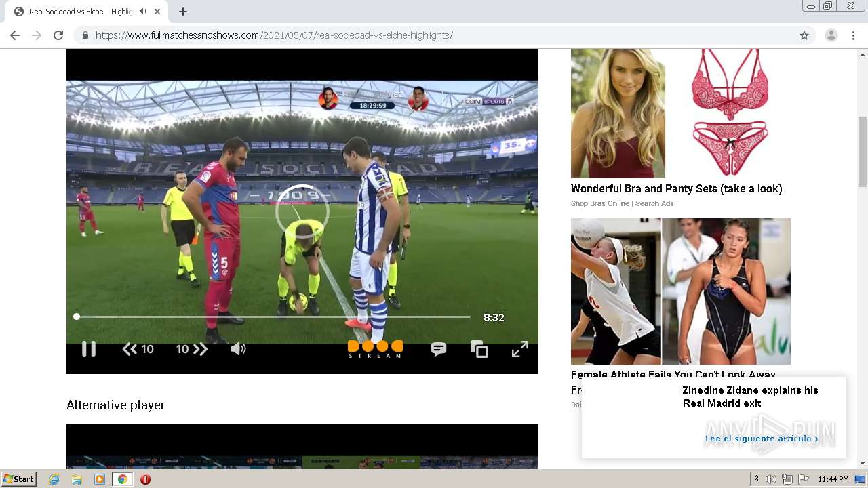
Task: Close the Real Sociedad vs Elche tab
Action: pos(157,12)
